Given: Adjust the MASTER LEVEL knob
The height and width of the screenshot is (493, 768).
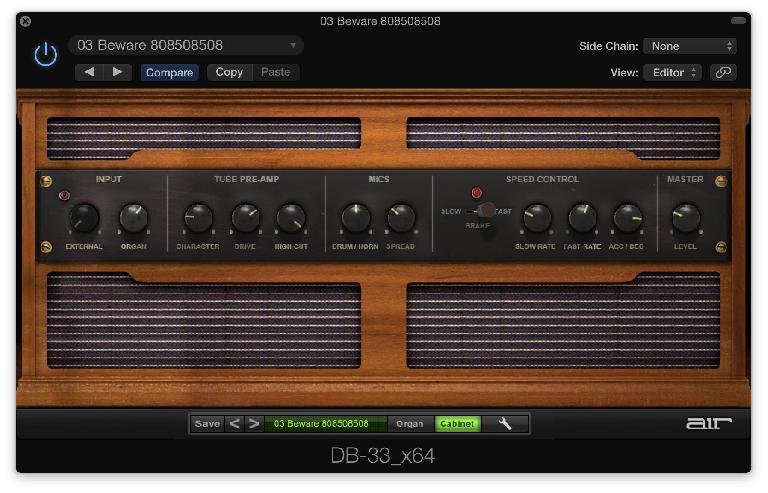Looking at the screenshot, I should click(686, 218).
